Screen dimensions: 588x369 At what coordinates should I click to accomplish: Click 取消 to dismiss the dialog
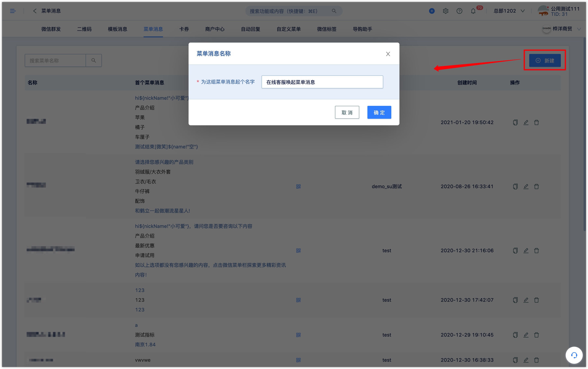point(347,112)
